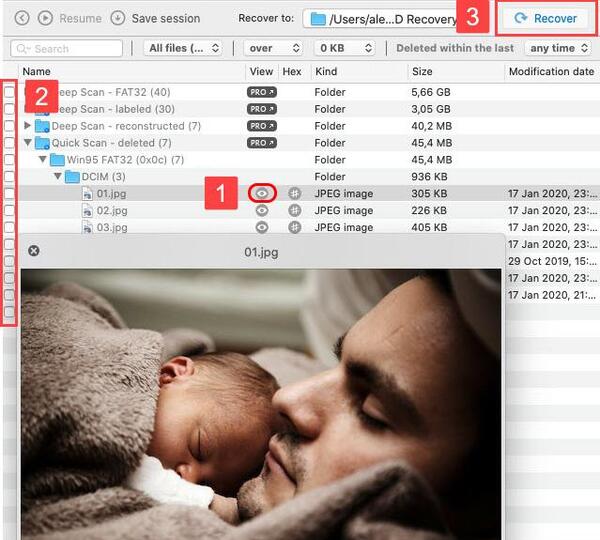Image resolution: width=600 pixels, height=540 pixels.
Task: Sort by Modification date column header
Action: [x=551, y=72]
